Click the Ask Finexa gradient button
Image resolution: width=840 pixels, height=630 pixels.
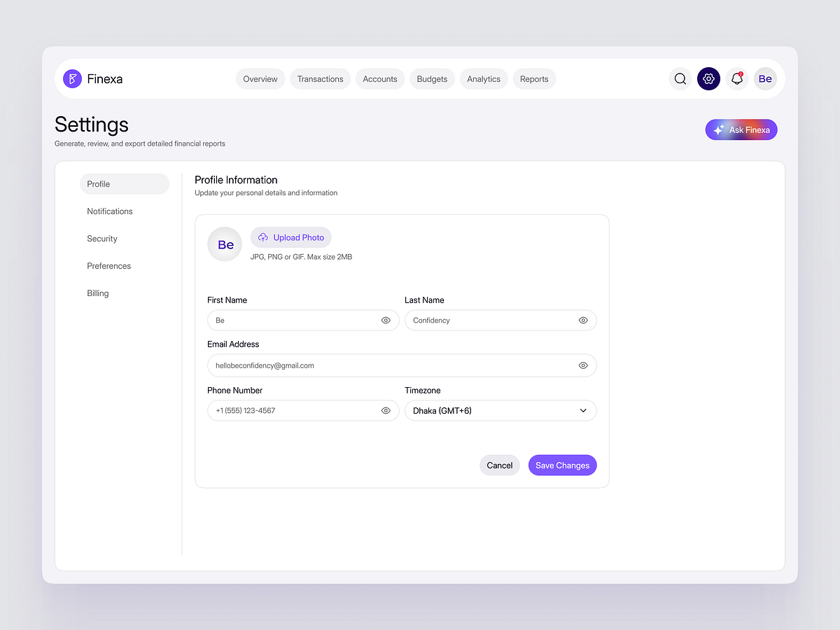point(741,129)
